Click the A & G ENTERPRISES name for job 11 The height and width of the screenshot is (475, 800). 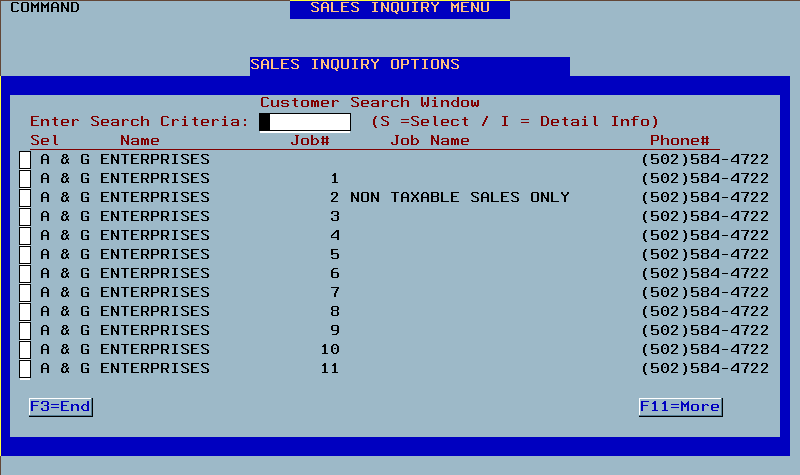click(x=125, y=368)
